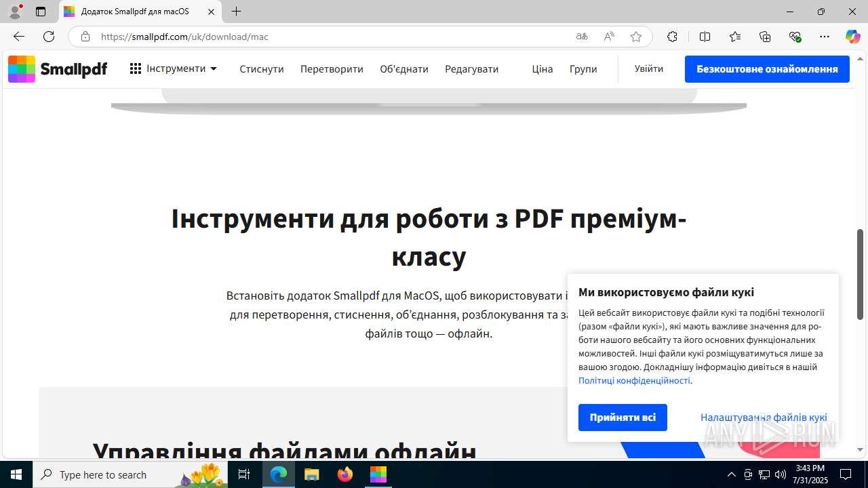
Task: Open network settings tray icon
Action: pos(764,474)
